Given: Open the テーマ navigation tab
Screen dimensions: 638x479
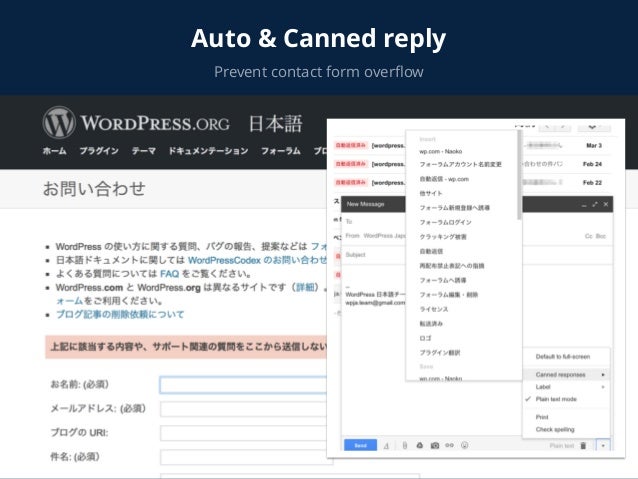Looking at the screenshot, I should (x=144, y=151).
